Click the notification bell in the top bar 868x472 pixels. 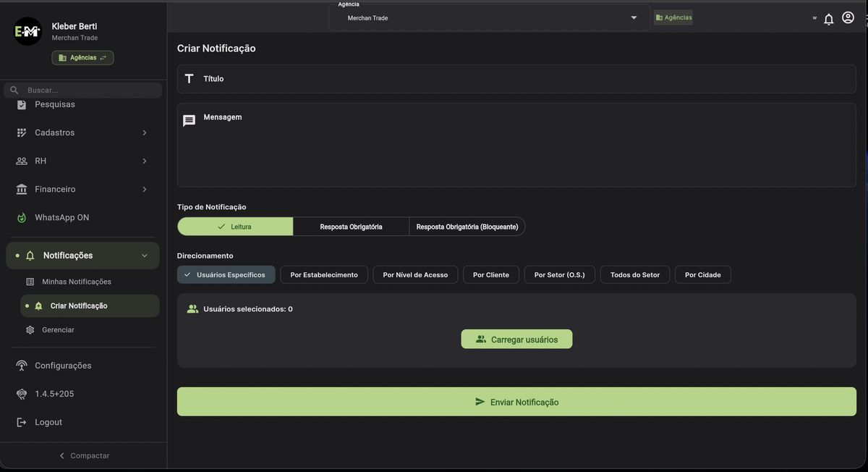click(828, 17)
